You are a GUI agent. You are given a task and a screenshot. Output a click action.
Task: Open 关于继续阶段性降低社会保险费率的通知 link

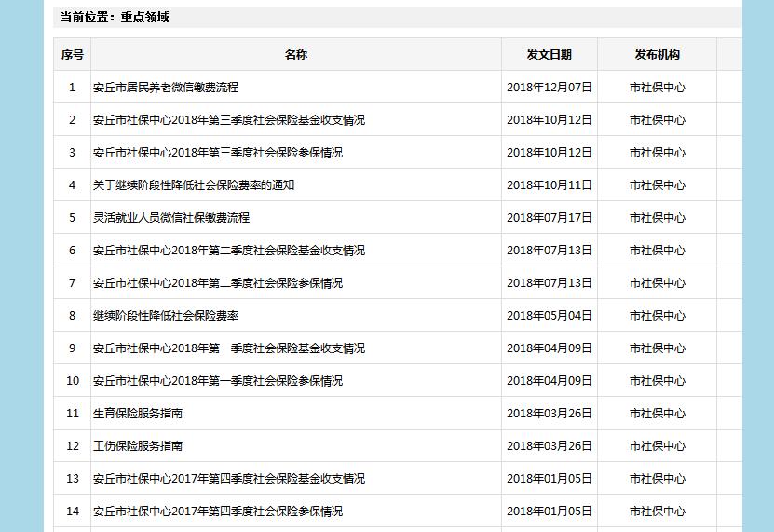[194, 185]
